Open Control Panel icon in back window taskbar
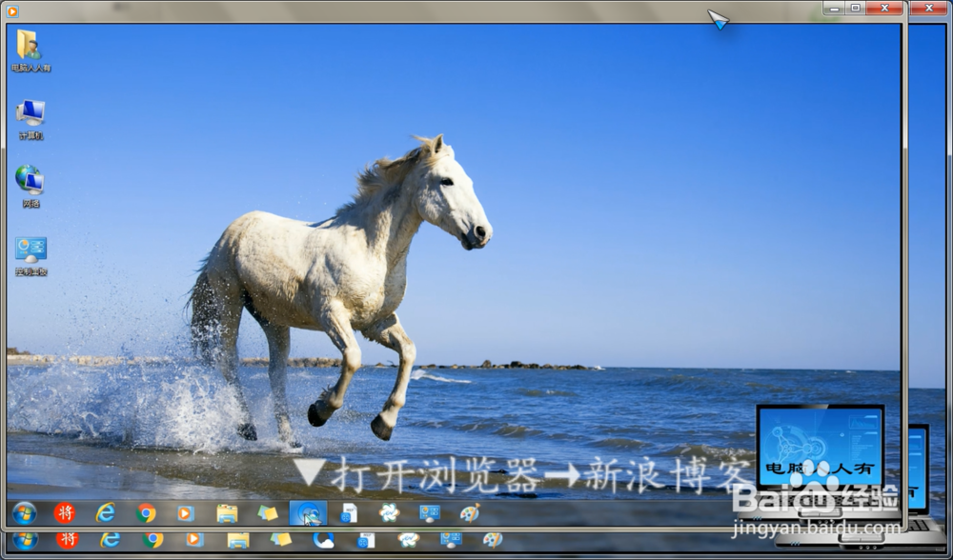953x560 pixels. click(451, 540)
